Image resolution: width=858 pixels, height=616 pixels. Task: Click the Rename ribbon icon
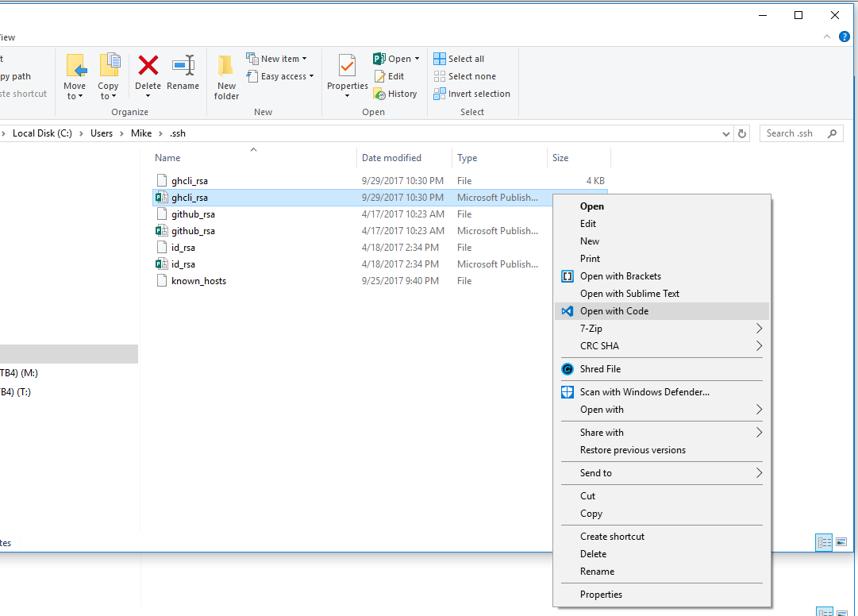(183, 66)
